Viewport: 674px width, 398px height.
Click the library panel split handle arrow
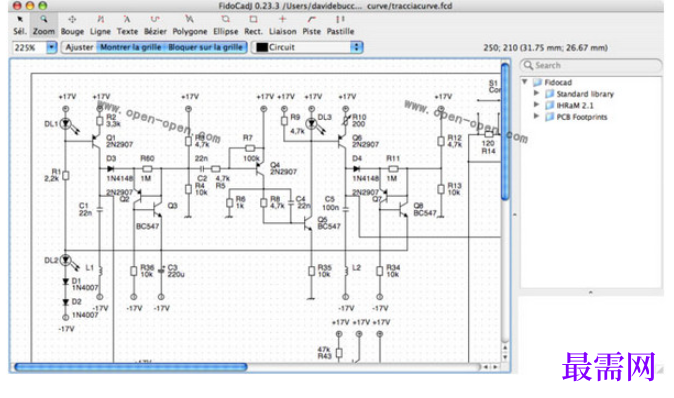tap(515, 214)
